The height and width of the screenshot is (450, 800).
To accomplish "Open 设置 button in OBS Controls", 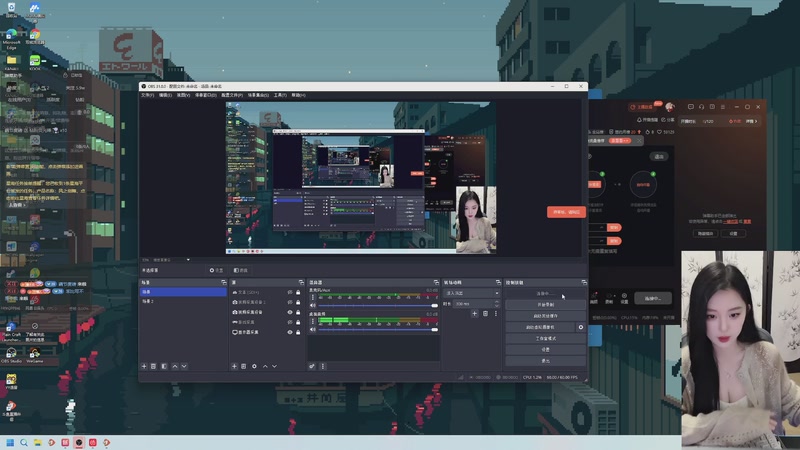I will [545, 349].
